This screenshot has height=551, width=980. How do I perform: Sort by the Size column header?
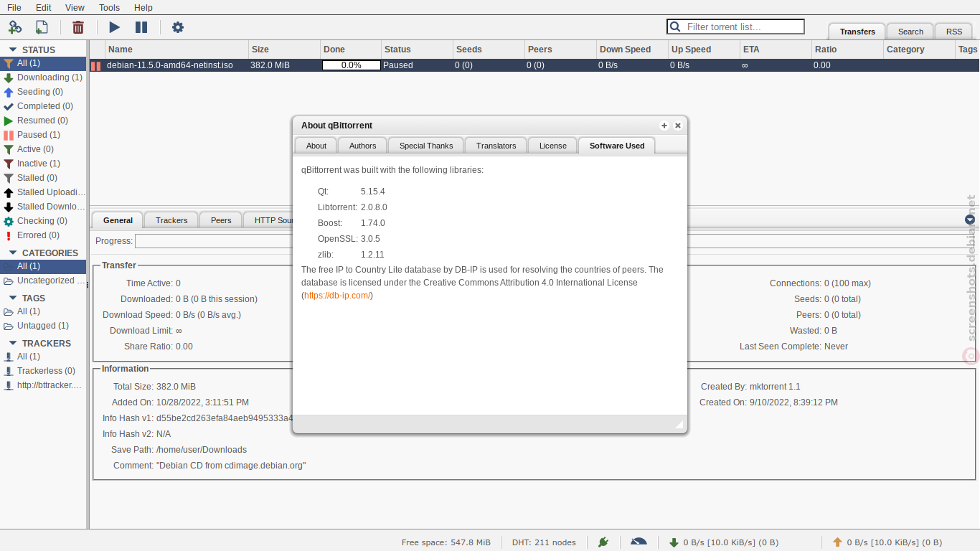pyautogui.click(x=284, y=50)
